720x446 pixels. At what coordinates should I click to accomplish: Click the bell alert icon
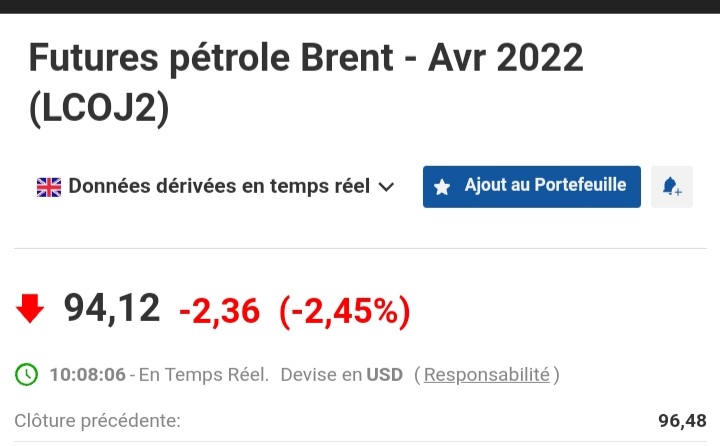pos(672,187)
